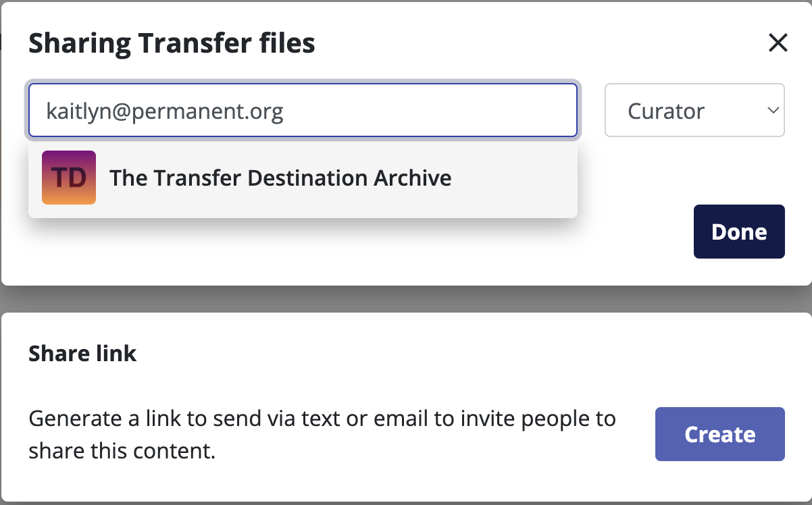Click the share link description text
812x505 pixels.
[x=322, y=434]
